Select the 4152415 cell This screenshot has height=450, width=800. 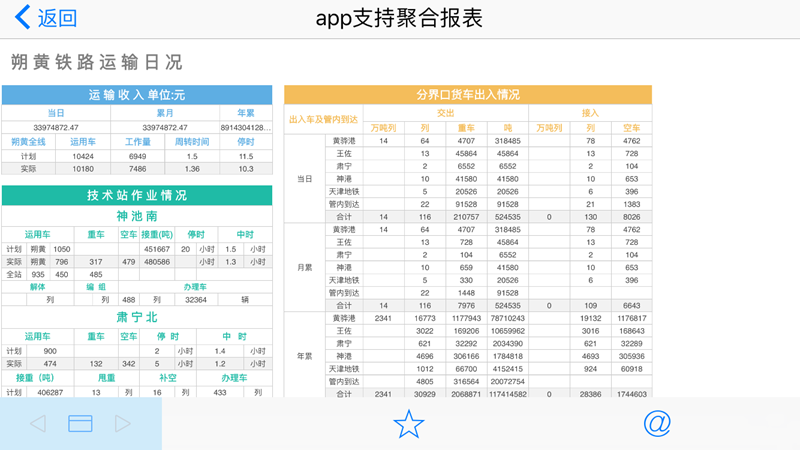[508, 369]
